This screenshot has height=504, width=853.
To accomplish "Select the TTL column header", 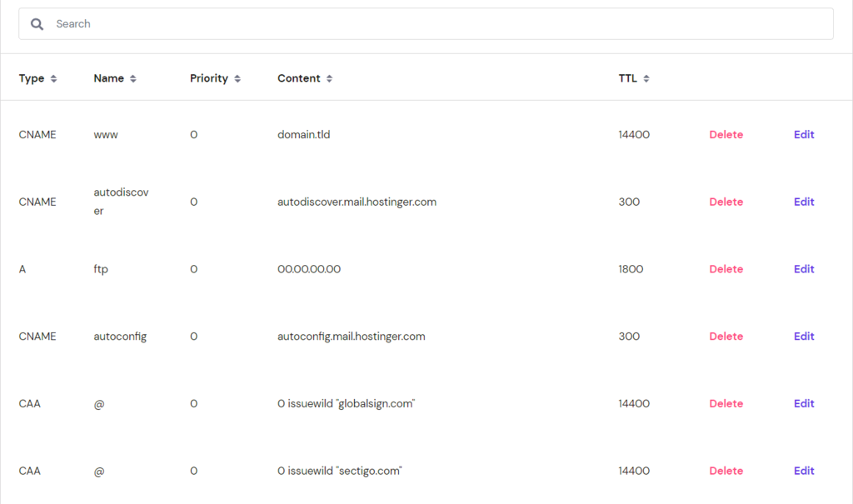I will pos(626,77).
